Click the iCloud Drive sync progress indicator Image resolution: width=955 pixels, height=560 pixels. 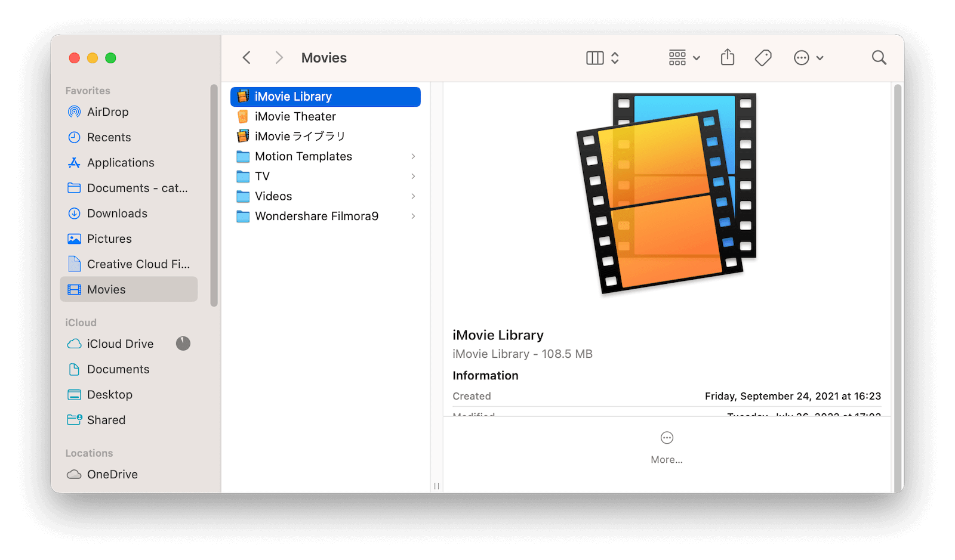pos(183,344)
